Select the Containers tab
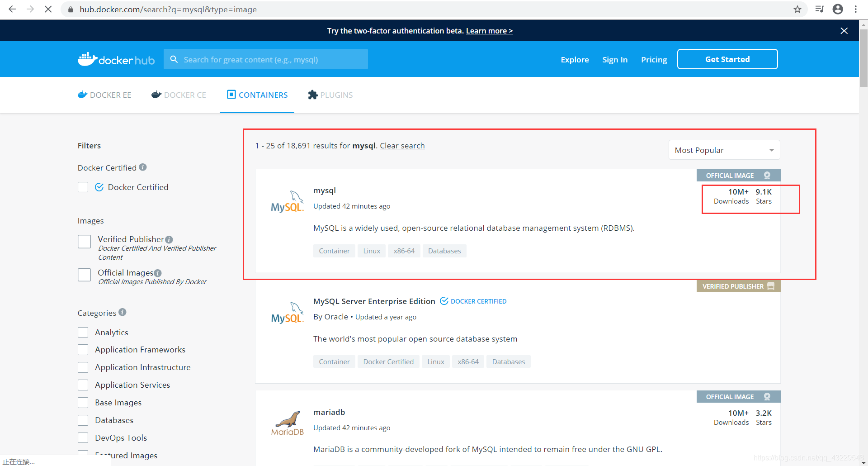This screenshot has height=466, width=868. pos(257,95)
